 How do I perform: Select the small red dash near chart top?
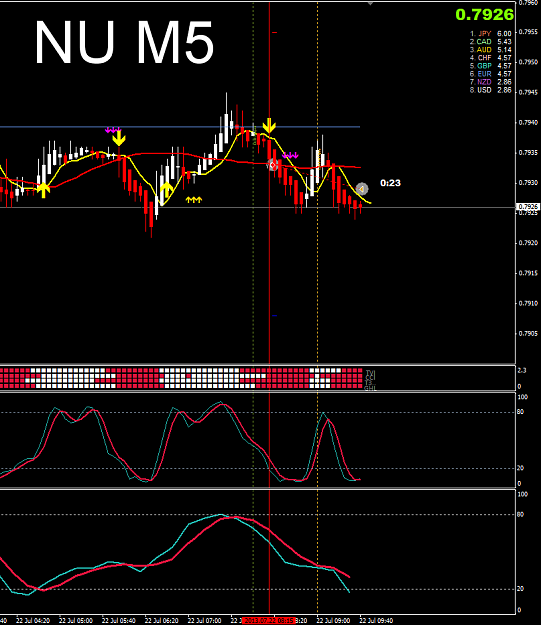(x=274, y=32)
